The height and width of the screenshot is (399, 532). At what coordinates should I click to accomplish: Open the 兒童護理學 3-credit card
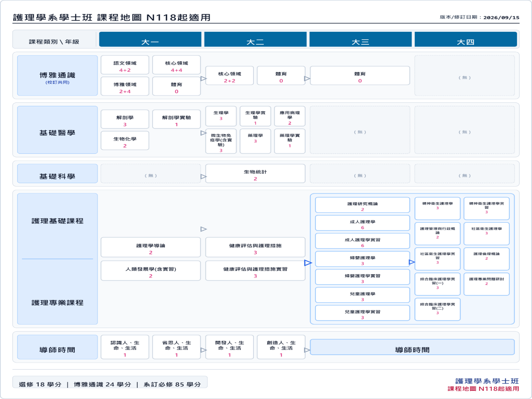point(363,295)
